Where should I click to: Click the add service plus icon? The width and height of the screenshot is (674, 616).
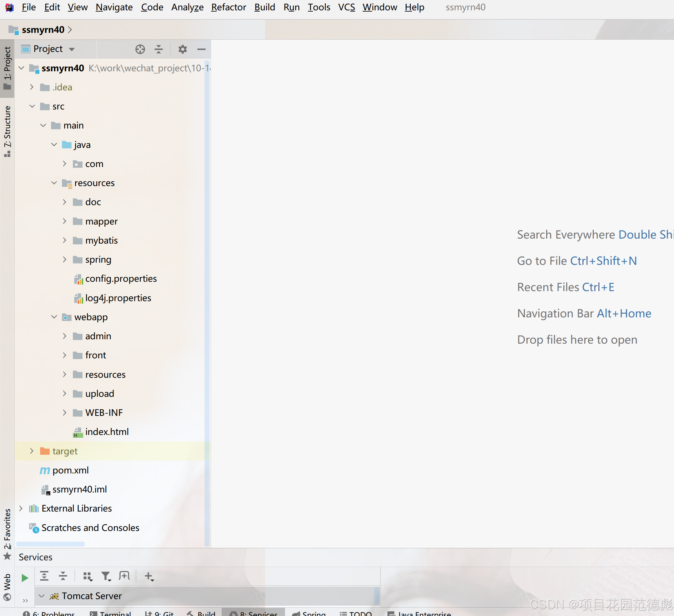click(149, 576)
